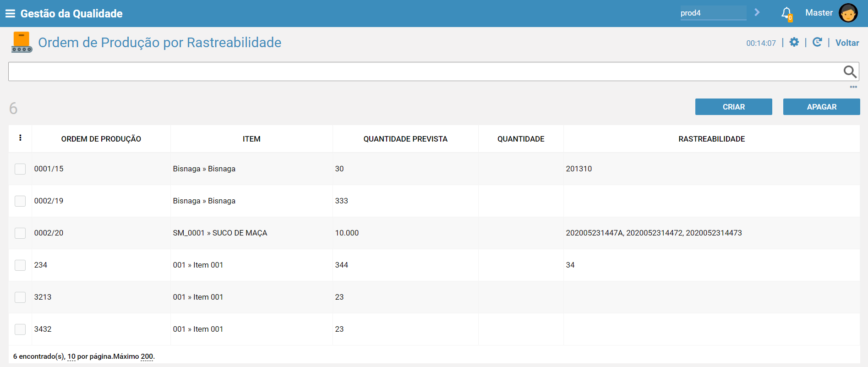This screenshot has width=868, height=367.
Task: Click the session timer 00:14:07
Action: click(761, 43)
